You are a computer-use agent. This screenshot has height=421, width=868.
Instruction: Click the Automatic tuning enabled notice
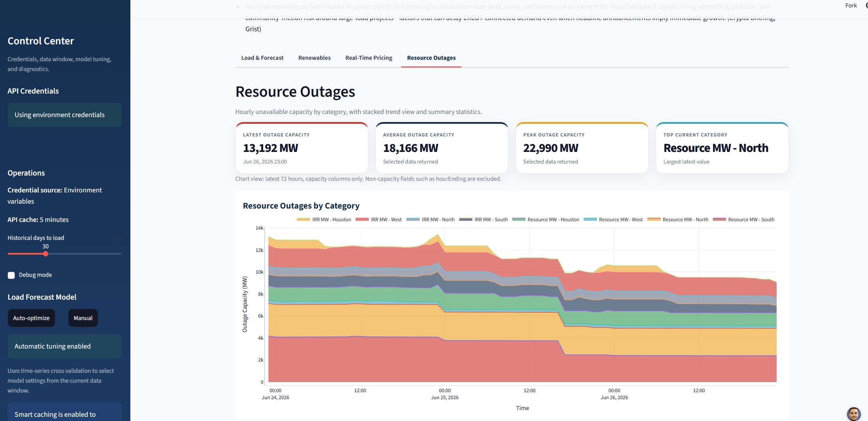click(65, 346)
